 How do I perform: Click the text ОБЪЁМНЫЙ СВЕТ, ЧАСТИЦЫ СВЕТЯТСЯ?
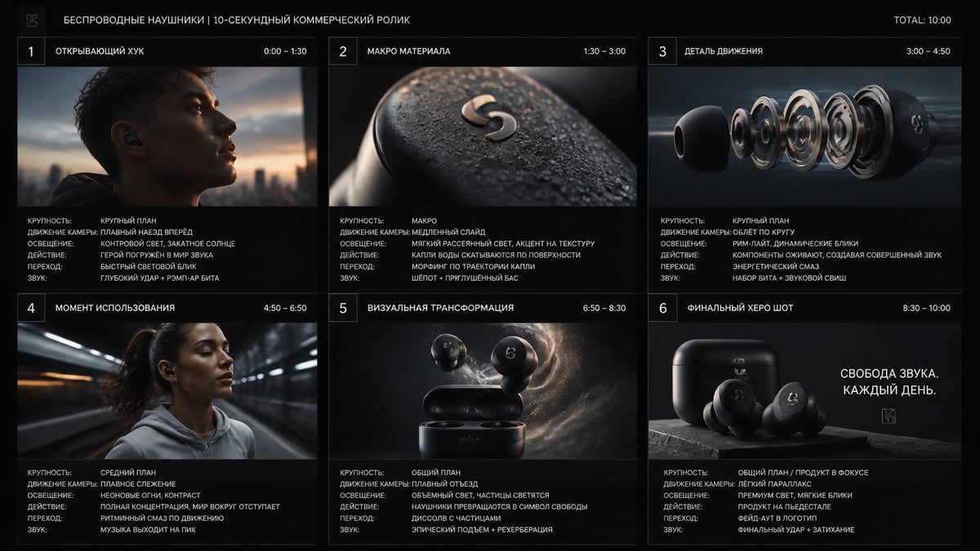tap(480, 495)
